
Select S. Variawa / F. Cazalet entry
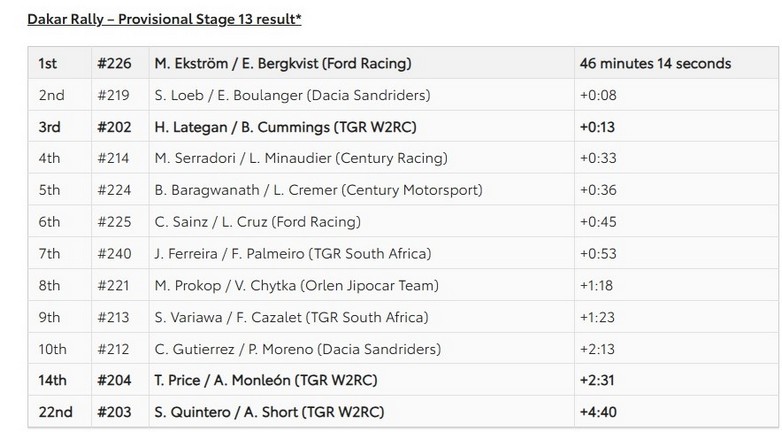click(291, 318)
